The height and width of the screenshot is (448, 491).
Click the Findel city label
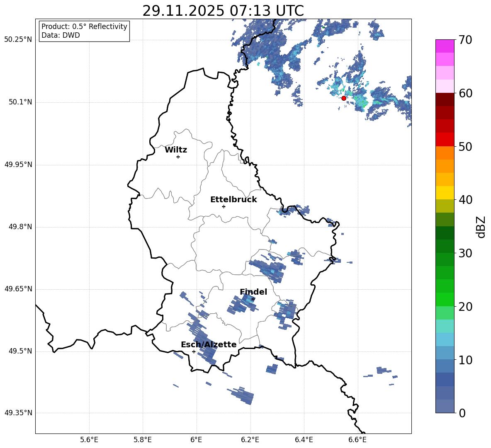click(253, 292)
